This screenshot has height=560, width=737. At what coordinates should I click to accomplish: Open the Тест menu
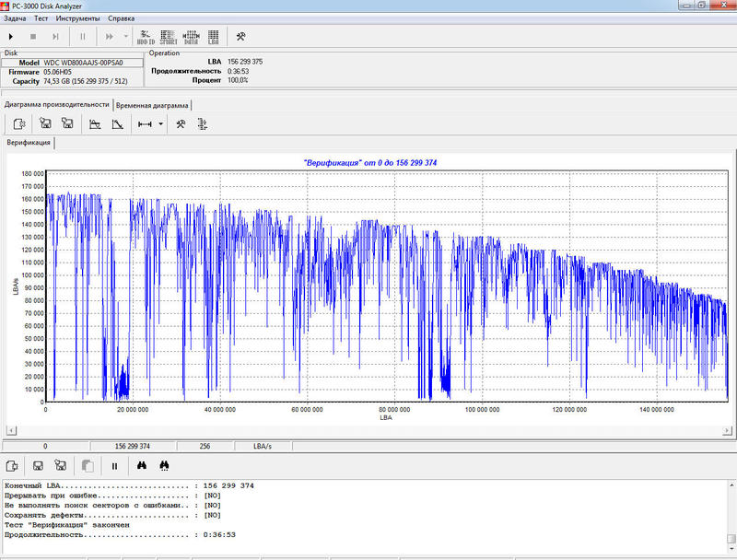coord(41,17)
